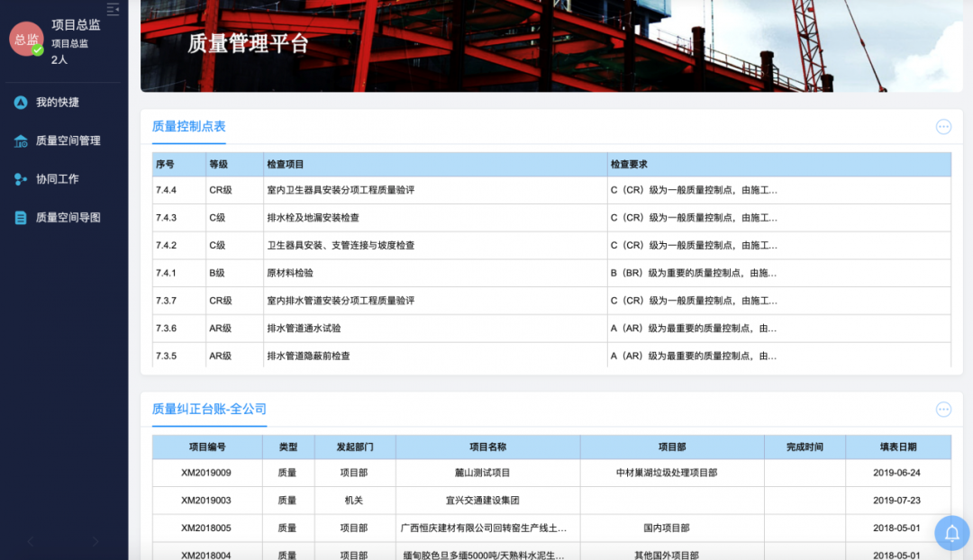
Task: Click the sidebar left arrow
Action: (31, 541)
